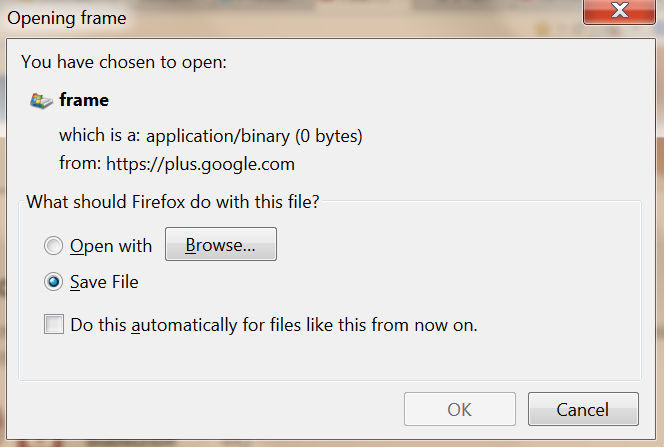Screen dimensions: 664x447
Task: Click the What should Firefox do label
Action: pos(173,202)
